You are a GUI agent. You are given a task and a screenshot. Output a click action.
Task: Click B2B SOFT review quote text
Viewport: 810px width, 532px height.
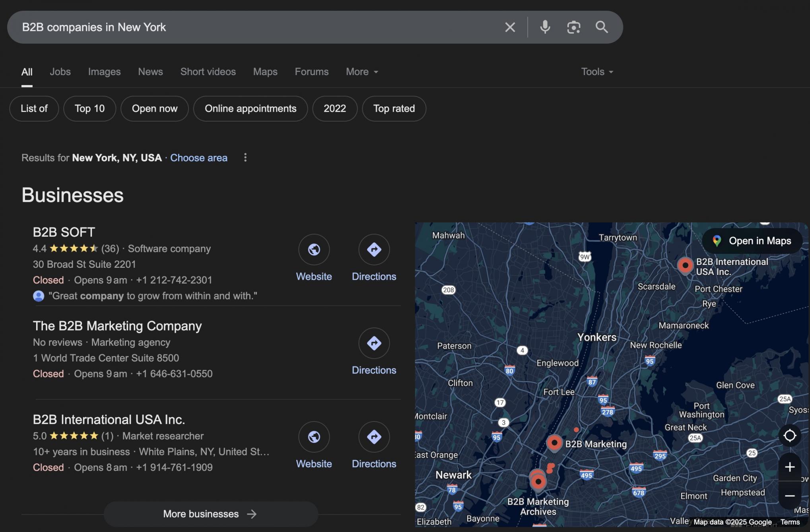click(153, 296)
